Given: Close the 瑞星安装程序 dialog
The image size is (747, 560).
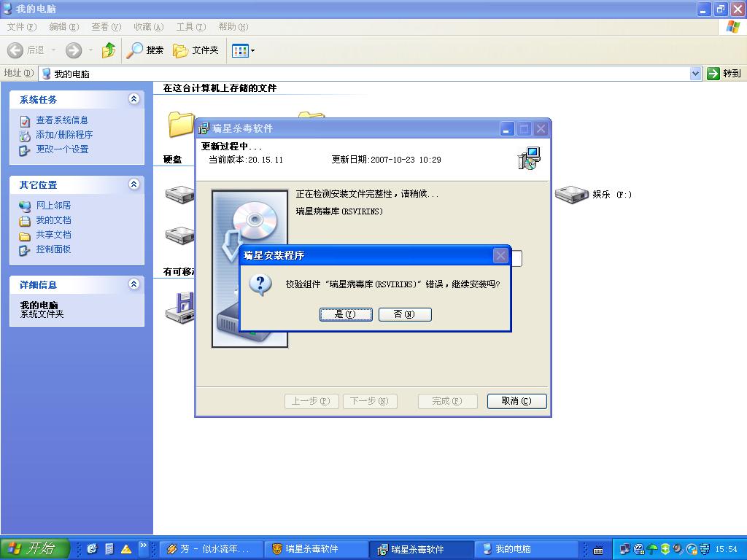Looking at the screenshot, I should point(500,256).
